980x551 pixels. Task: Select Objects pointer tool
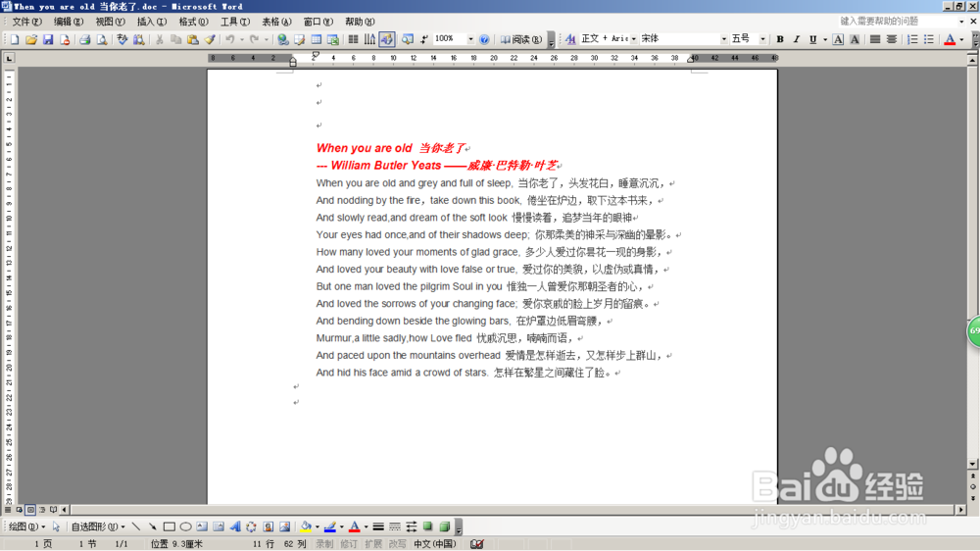tap(56, 526)
